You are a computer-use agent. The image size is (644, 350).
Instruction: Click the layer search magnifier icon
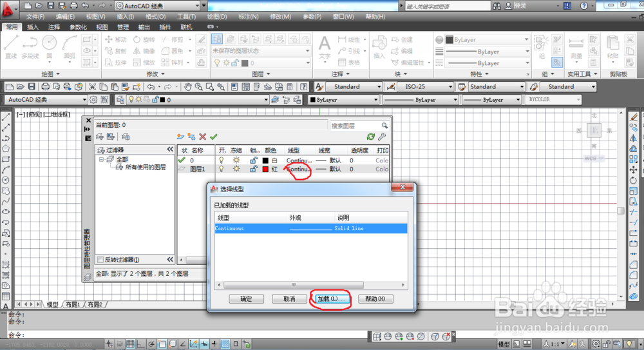pyautogui.click(x=384, y=126)
